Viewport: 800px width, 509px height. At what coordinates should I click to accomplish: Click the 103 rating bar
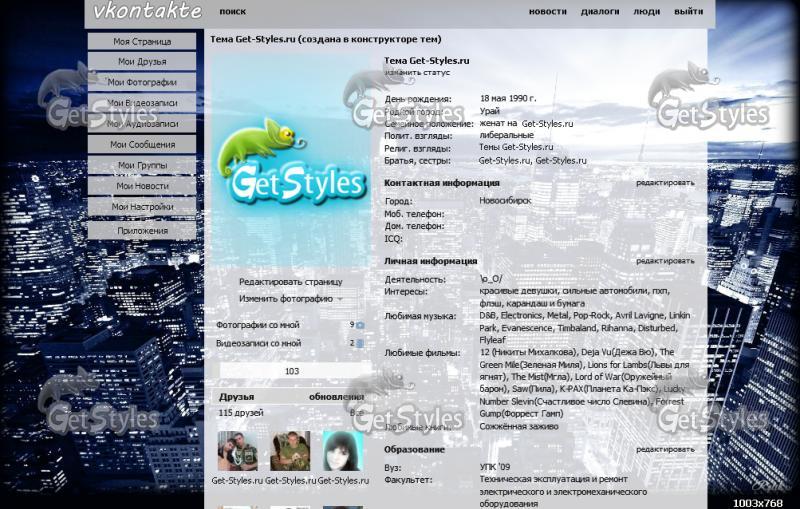pyautogui.click(x=291, y=371)
